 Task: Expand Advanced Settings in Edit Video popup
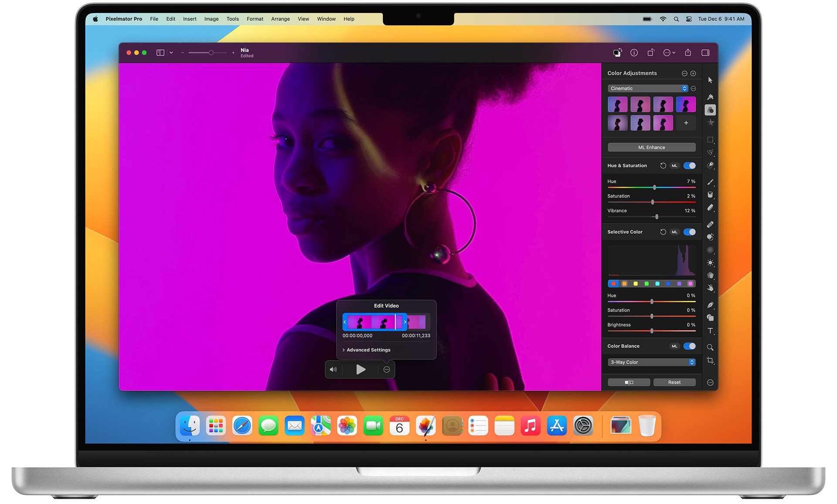(x=366, y=350)
